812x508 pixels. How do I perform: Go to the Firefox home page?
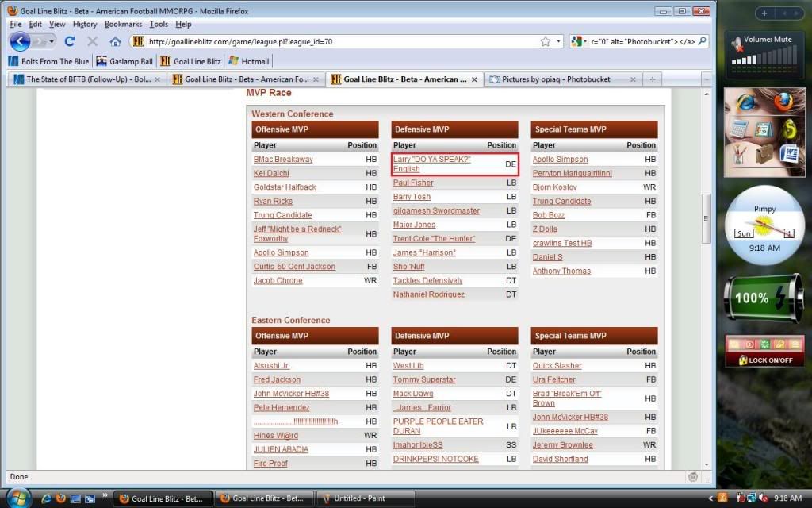115,41
